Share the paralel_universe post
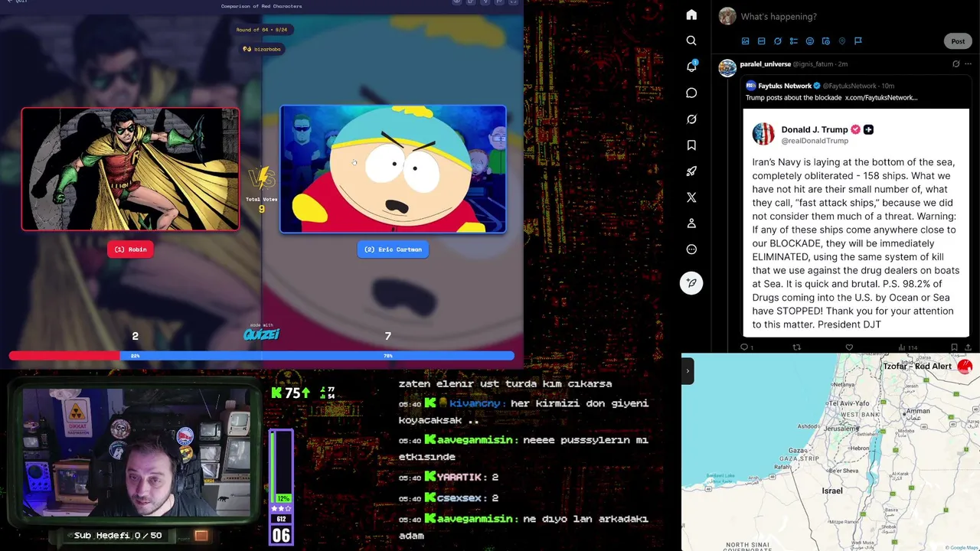The image size is (980, 551). click(x=968, y=347)
